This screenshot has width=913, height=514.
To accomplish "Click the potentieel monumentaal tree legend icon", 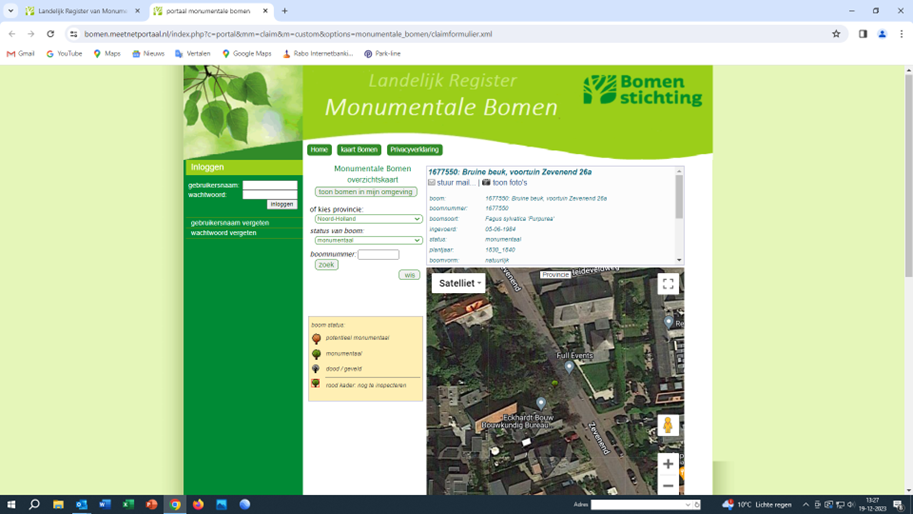I will (316, 338).
